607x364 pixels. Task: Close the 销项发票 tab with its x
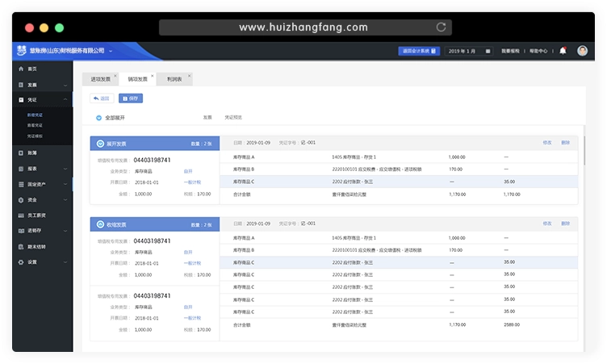[x=153, y=76]
